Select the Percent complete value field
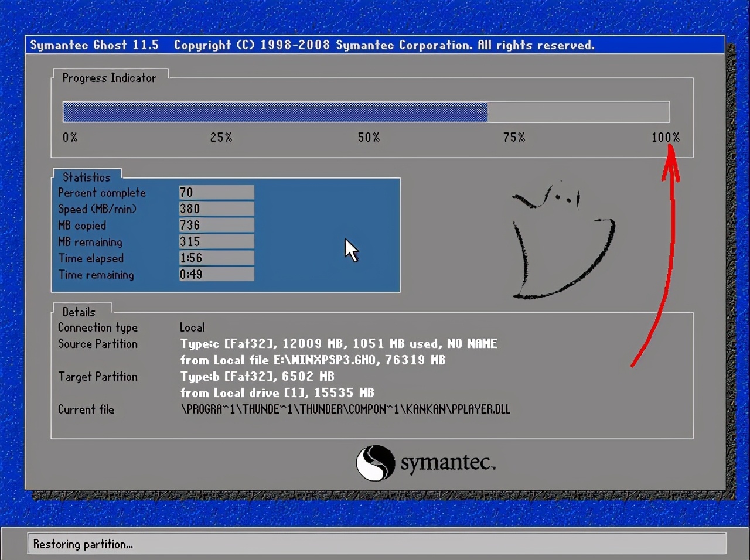This screenshot has height=560, width=750. coord(216,192)
